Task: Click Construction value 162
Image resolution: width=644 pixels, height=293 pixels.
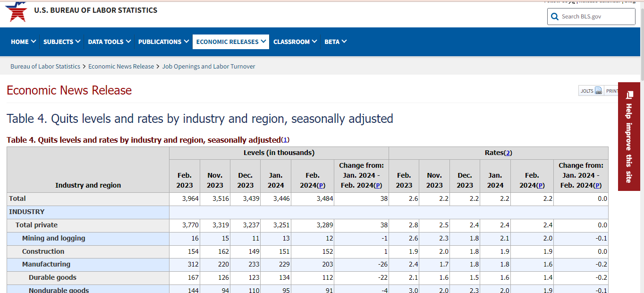Action: point(215,252)
